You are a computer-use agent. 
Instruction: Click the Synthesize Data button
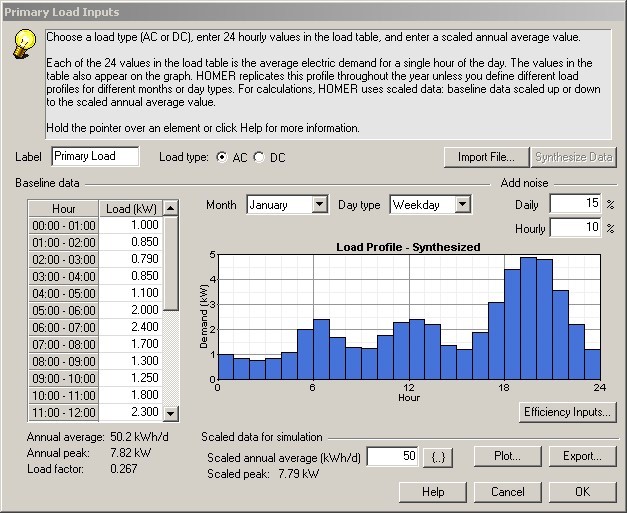click(x=573, y=157)
